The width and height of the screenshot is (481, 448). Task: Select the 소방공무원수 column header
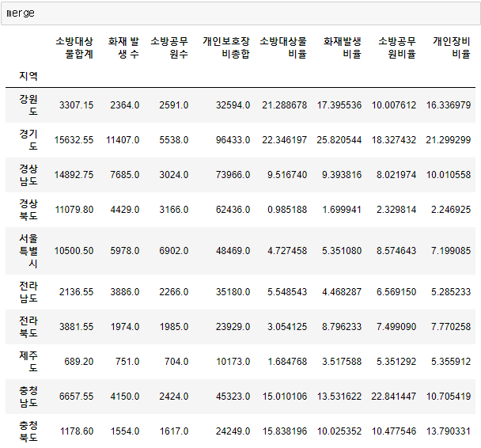(x=169, y=47)
